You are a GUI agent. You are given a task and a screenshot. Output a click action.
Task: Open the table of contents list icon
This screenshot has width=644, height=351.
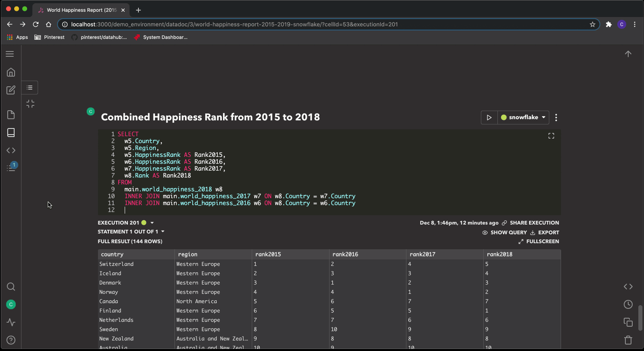(x=30, y=88)
